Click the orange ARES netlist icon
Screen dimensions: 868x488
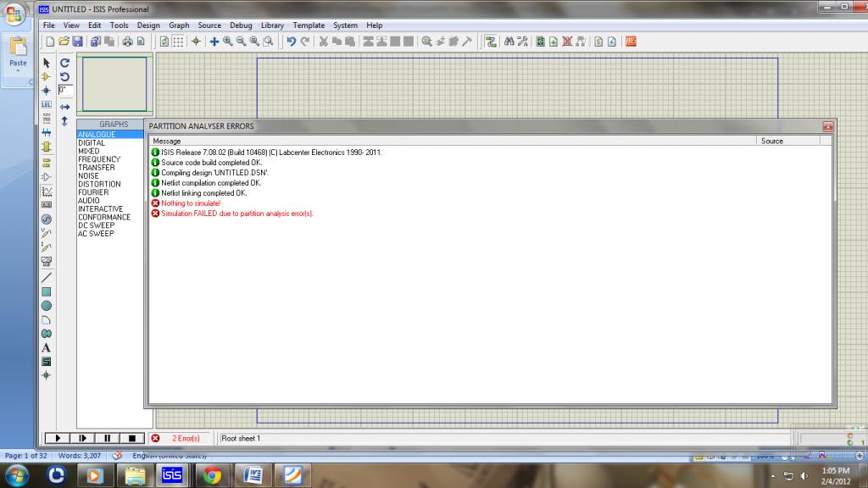pyautogui.click(x=631, y=42)
